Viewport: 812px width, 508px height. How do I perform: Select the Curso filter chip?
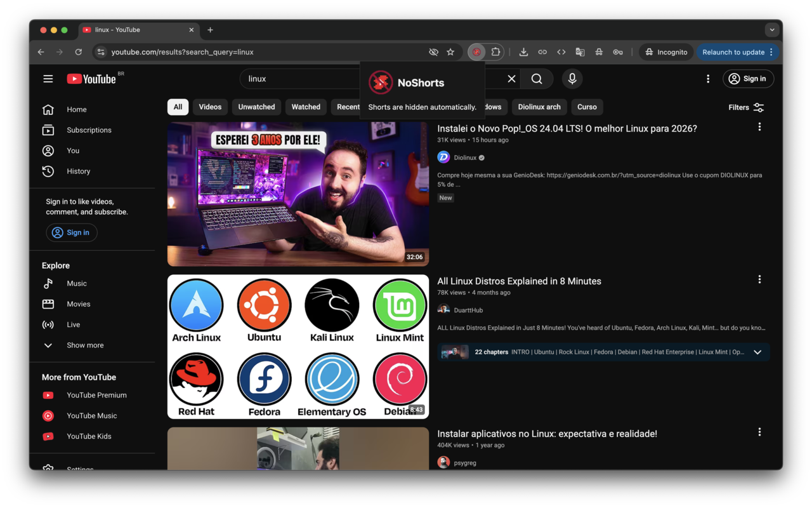tap(587, 107)
